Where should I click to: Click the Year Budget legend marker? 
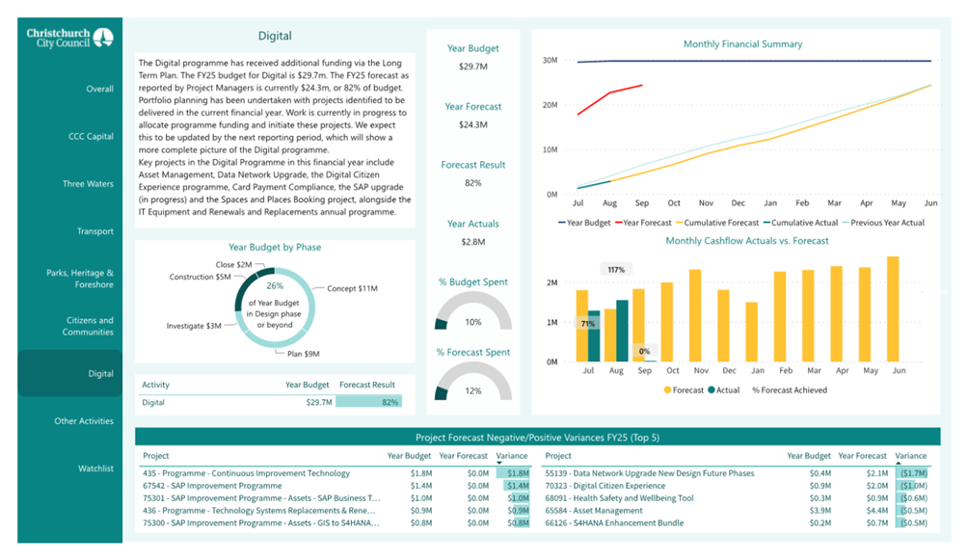(x=562, y=223)
